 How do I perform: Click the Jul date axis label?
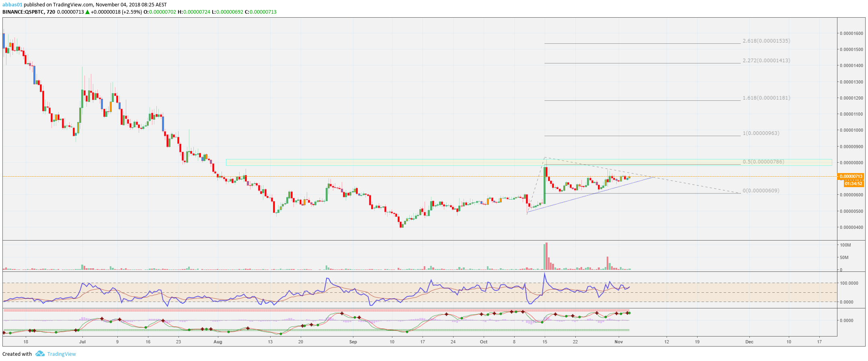coord(82,342)
